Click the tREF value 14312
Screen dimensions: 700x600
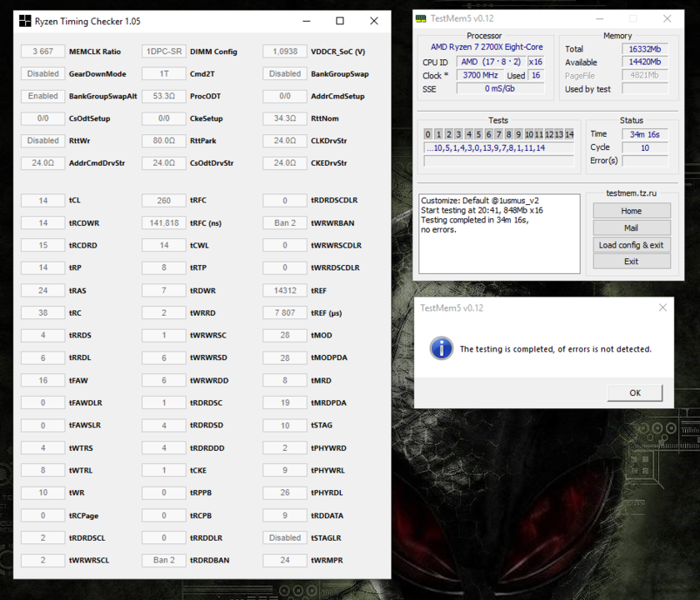tap(285, 290)
